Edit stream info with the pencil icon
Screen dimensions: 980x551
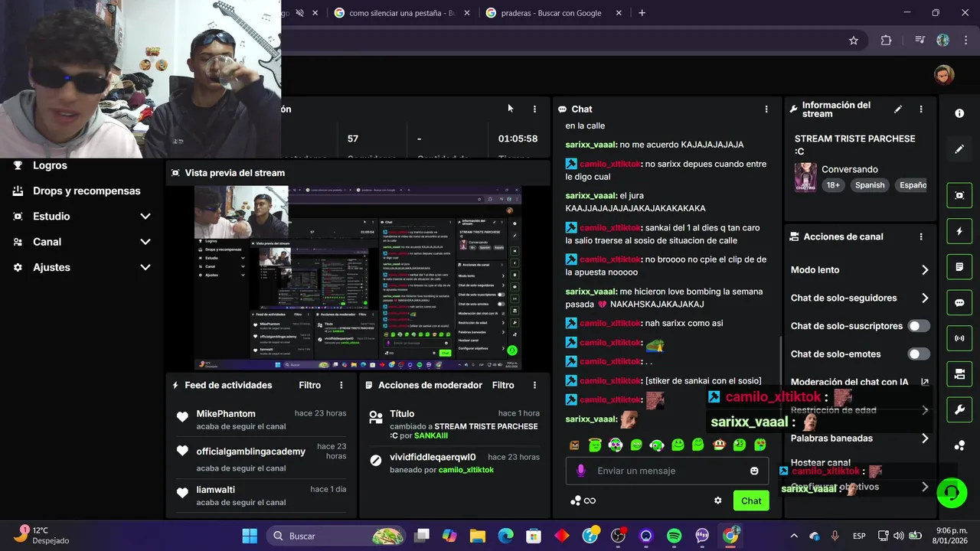(x=898, y=109)
